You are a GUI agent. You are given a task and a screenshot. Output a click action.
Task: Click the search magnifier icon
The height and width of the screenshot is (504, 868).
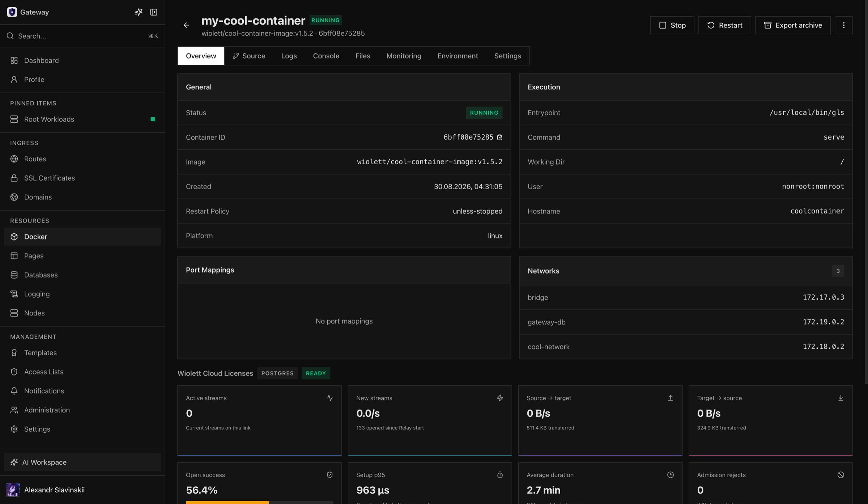[10, 36]
